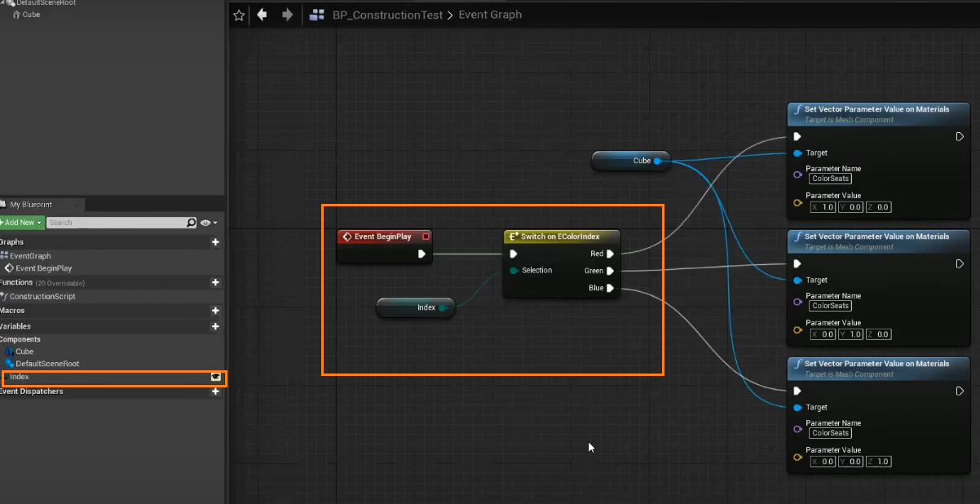Screen dimensions: 980x504
Task: Select ConstructionScript in functions list
Action: [42, 297]
